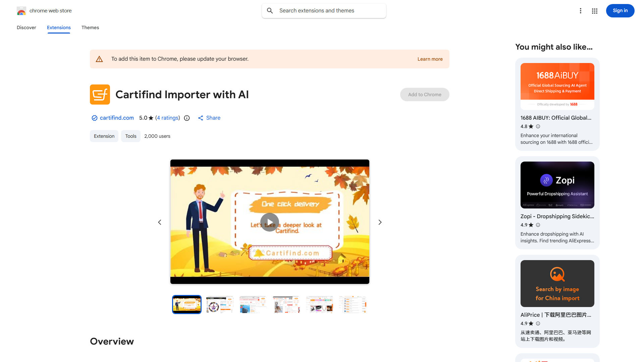Open the Learn more link in warning banner
Screen dimensions: 644x362
click(430, 59)
